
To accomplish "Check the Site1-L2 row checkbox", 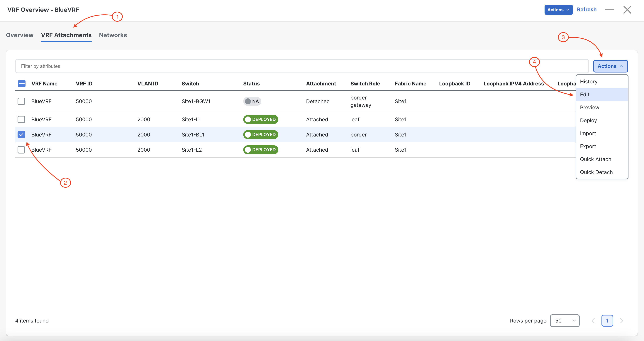I will [21, 150].
